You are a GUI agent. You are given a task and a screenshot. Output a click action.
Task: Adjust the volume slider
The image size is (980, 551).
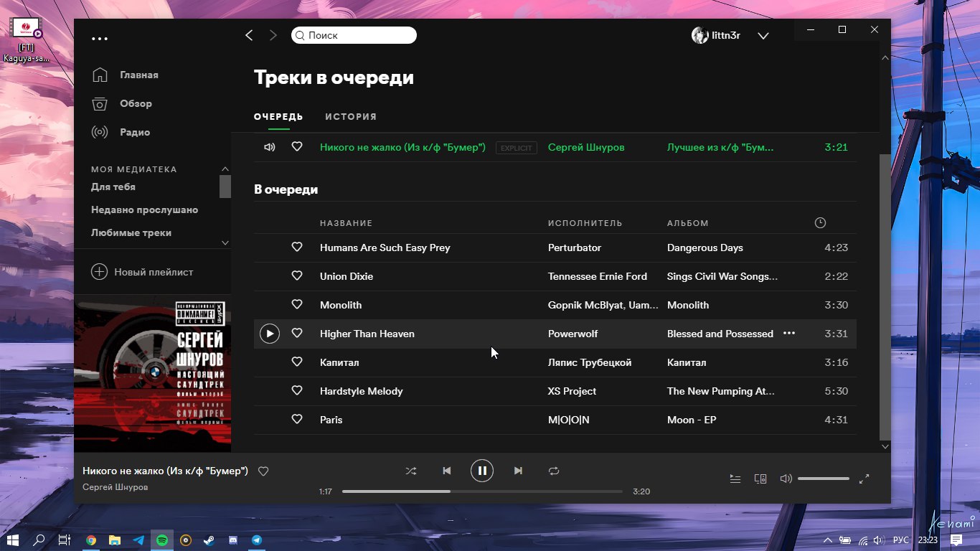(824, 479)
